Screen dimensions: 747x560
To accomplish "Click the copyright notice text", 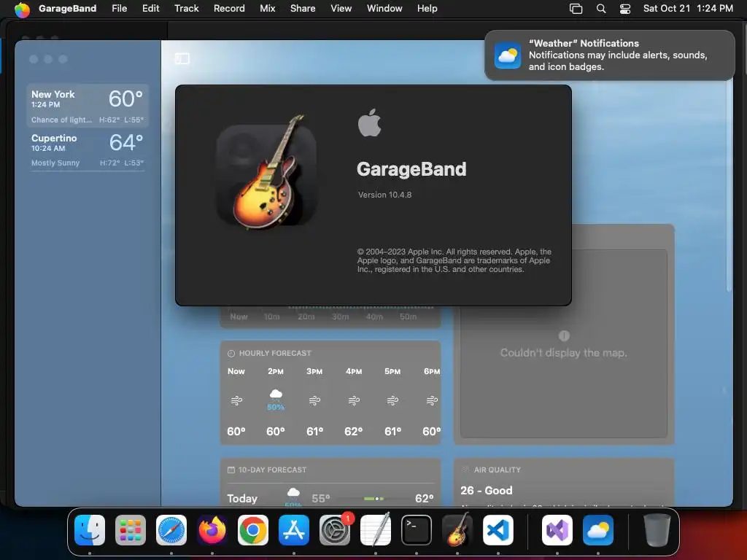I will (x=454, y=260).
